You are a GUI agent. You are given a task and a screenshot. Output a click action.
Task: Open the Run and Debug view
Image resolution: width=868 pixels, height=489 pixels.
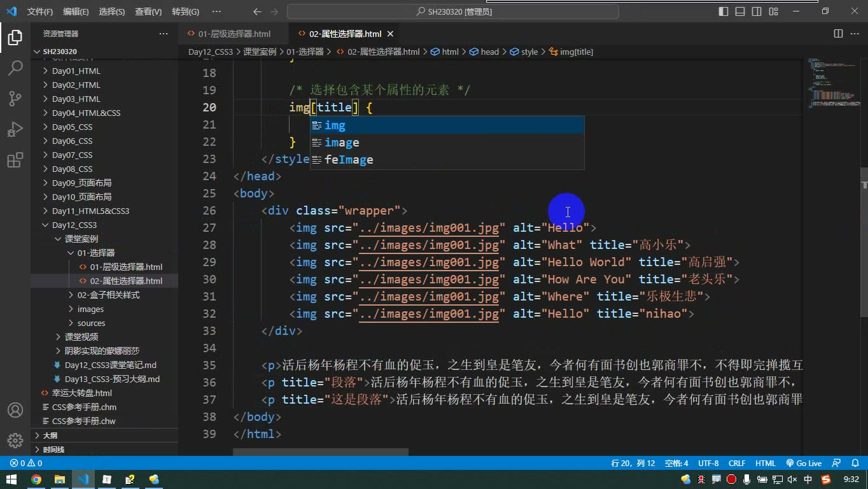pyautogui.click(x=15, y=129)
